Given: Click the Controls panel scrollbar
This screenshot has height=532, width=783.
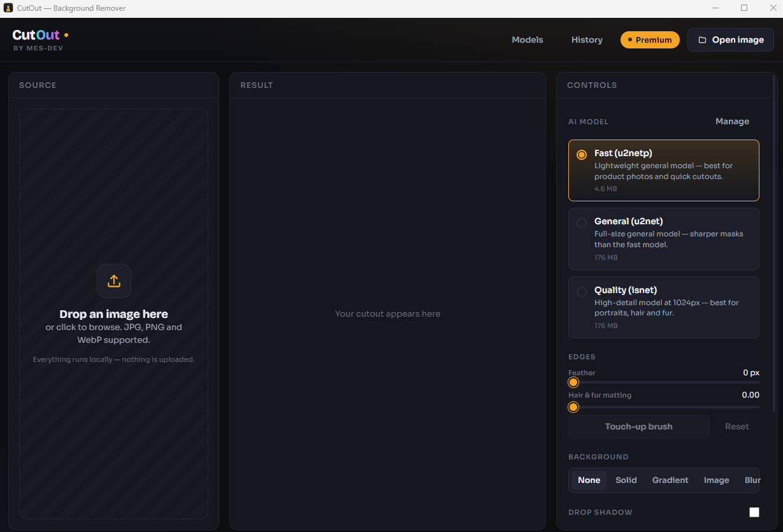Looking at the screenshot, I should pos(775,244).
